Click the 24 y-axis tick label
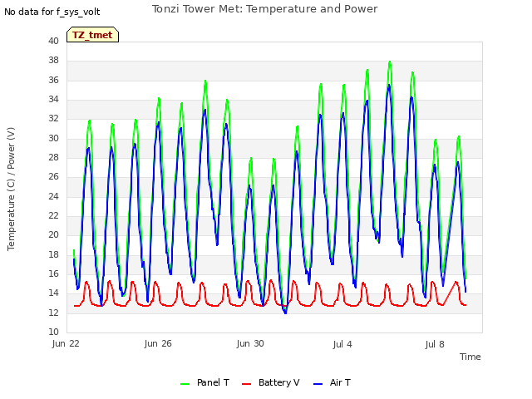This screenshot has width=532, height=399. (x=53, y=196)
